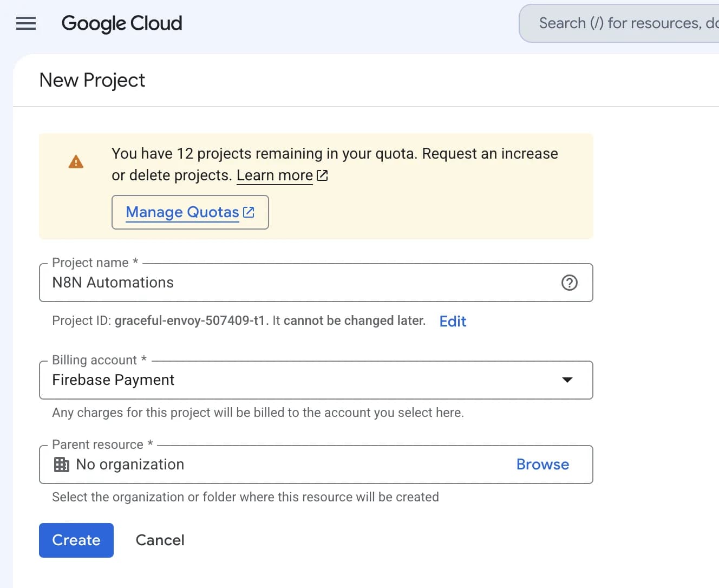Click the organization building icon
This screenshot has height=588, width=719.
[62, 465]
